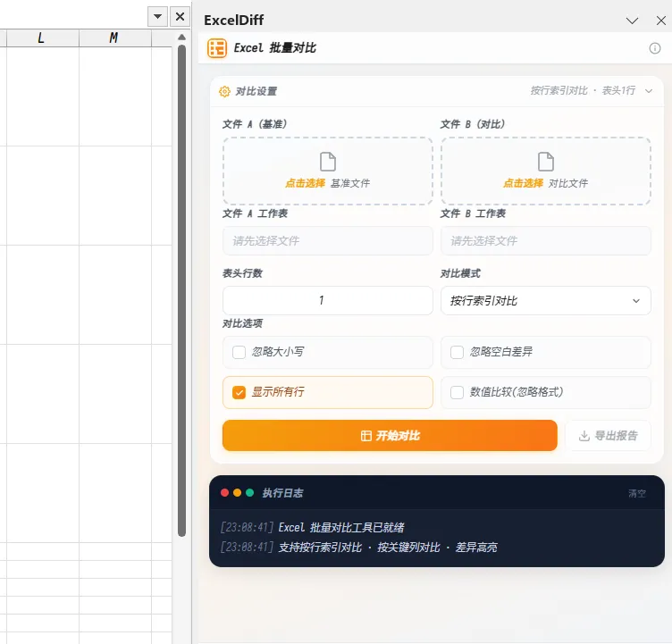Click the red dot in 执行日志 header
Screen dimensions: 672x644
[224, 493]
